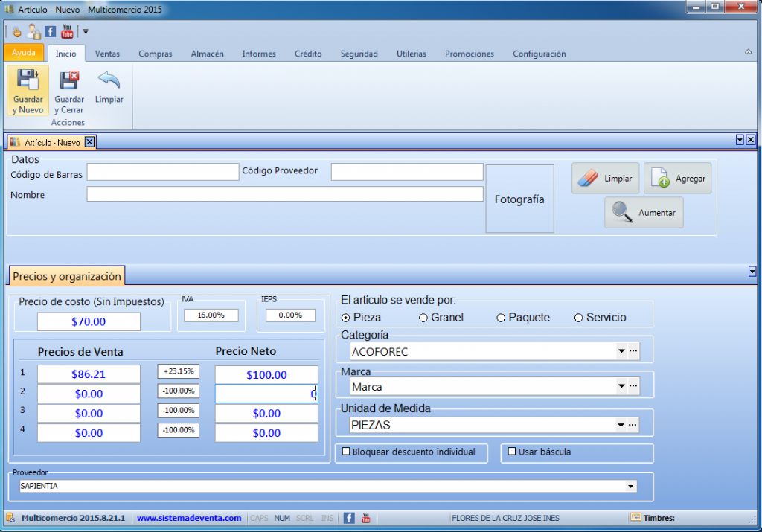Click the Agregar photo button

[677, 179]
